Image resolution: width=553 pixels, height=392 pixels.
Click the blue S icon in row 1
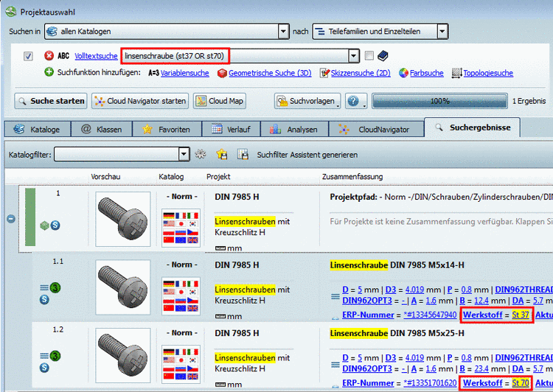[x=55, y=225]
